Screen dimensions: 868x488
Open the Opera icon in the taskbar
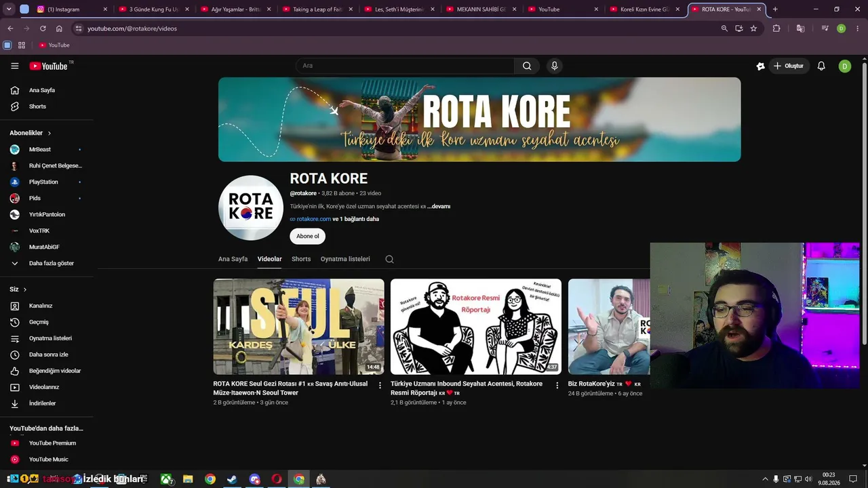277,479
